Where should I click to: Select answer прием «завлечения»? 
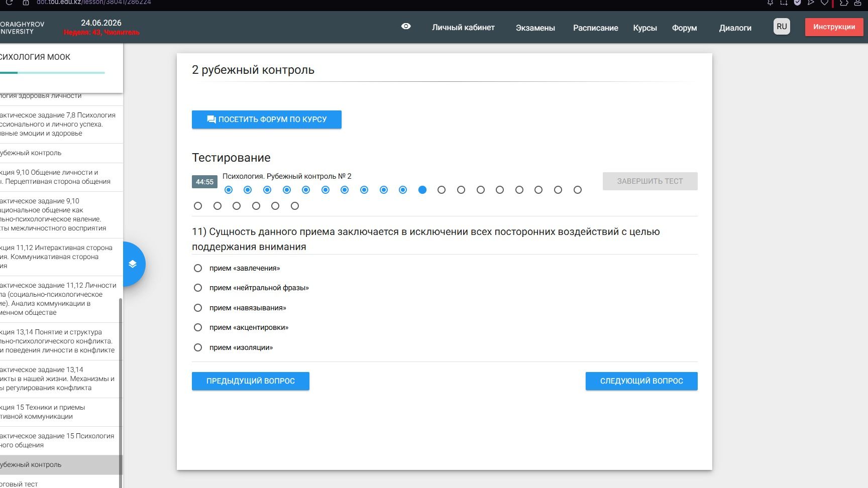pyautogui.click(x=198, y=268)
